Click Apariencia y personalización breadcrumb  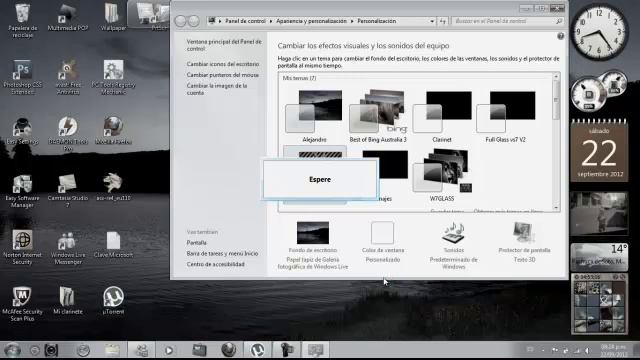click(x=311, y=21)
